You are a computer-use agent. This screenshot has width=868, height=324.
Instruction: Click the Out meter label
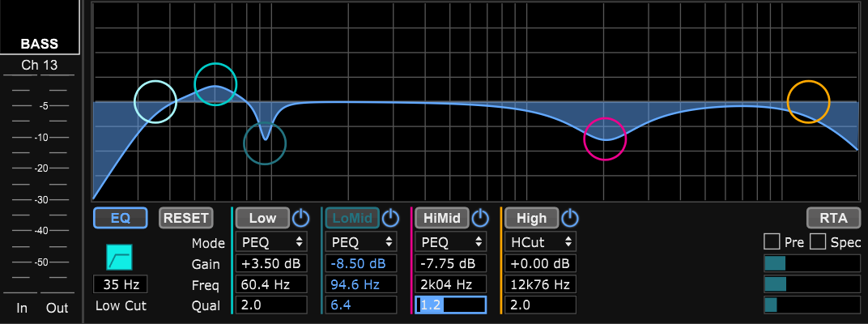pyautogui.click(x=57, y=308)
